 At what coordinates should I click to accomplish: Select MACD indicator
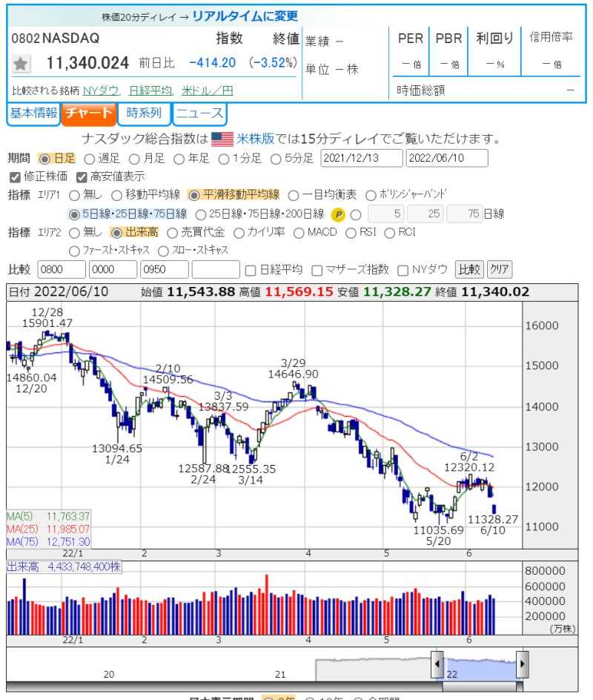tap(299, 233)
